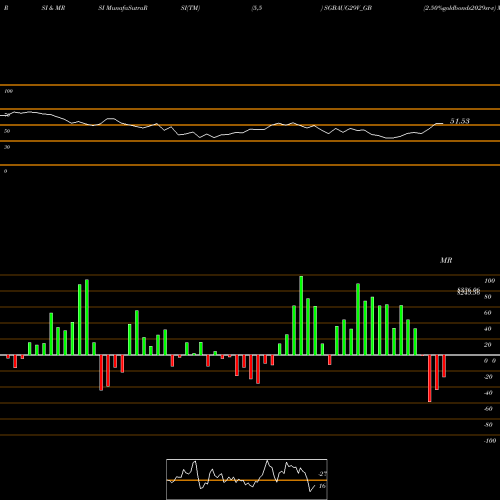The height and width of the screenshot is (500, 500).
Task: Click the overlapping price label near MR axis 80
Action: 468,291
